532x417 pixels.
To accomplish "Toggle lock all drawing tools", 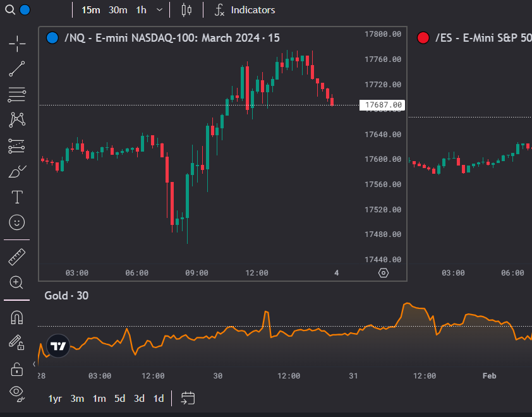I will coord(17,369).
